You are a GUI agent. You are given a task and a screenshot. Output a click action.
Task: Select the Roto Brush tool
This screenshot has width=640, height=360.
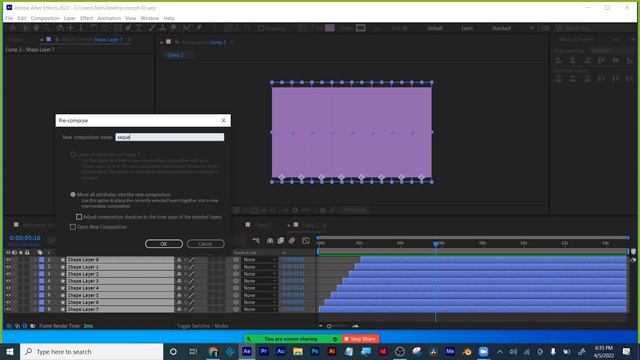coord(187,28)
